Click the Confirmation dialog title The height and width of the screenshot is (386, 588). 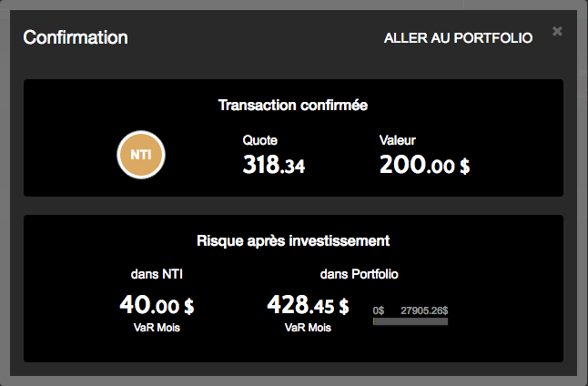tap(76, 38)
